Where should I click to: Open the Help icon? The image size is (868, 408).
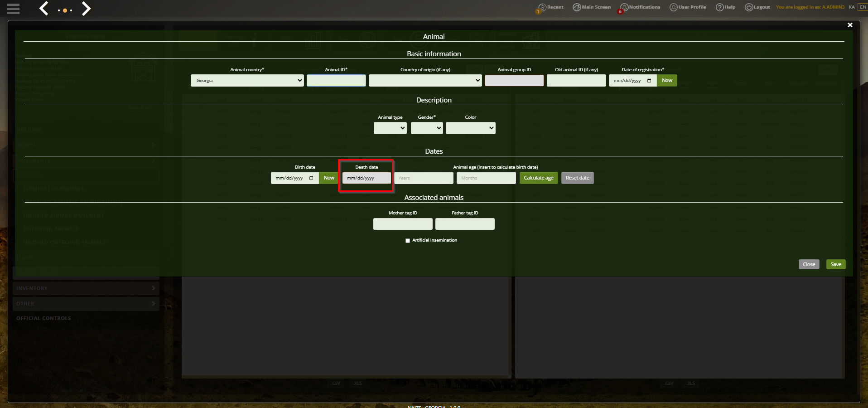tap(719, 7)
